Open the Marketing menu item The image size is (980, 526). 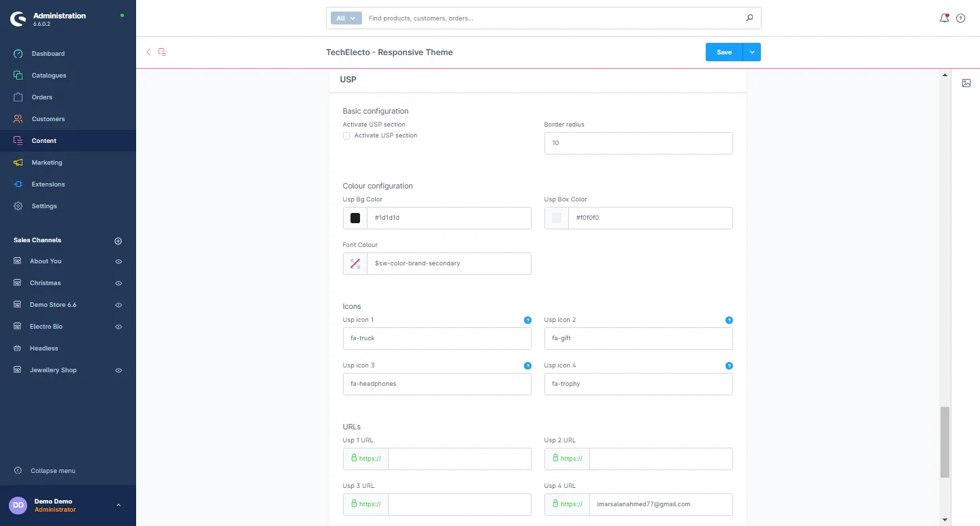pyautogui.click(x=47, y=163)
